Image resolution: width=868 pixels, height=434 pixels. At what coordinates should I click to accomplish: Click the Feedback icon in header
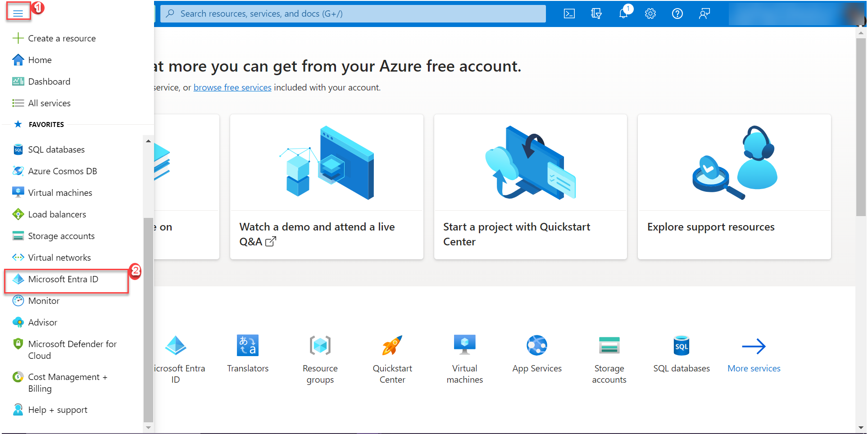click(704, 14)
